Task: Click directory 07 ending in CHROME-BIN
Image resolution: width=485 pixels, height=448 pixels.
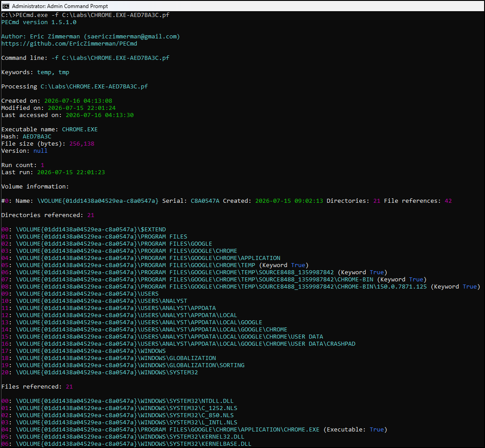Action: pos(214,280)
